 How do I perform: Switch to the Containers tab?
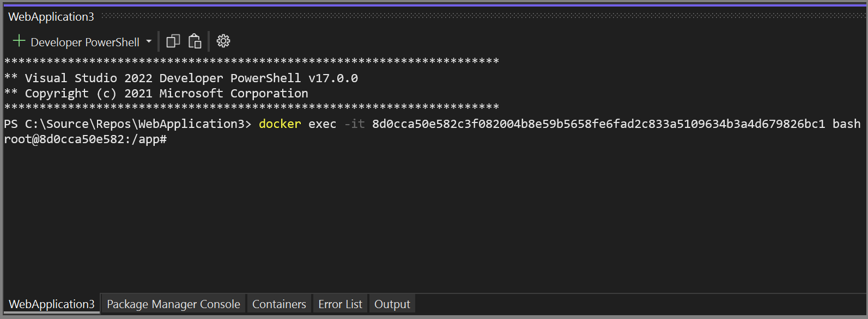279,304
